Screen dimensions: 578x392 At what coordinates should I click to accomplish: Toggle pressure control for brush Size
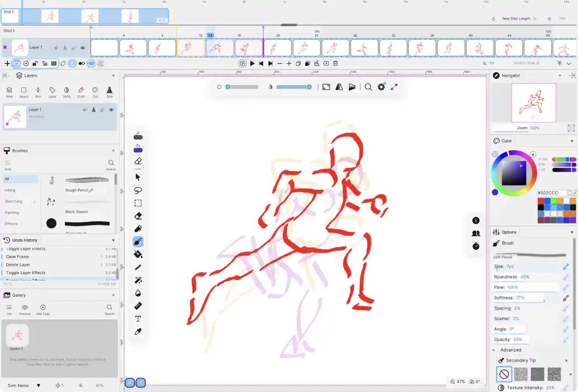565,266
